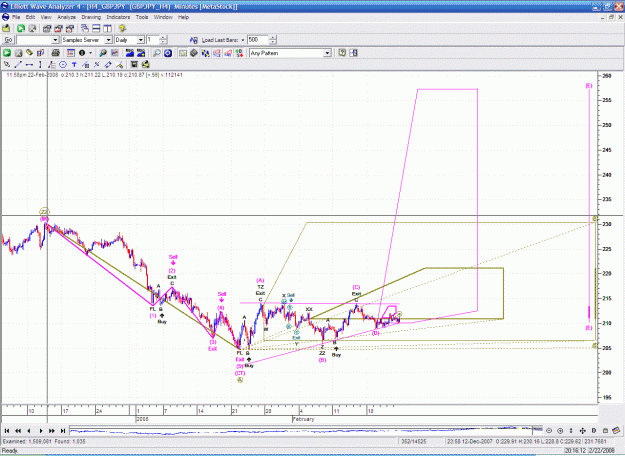
Task: Click the cascade windows icon
Action: 85,28
